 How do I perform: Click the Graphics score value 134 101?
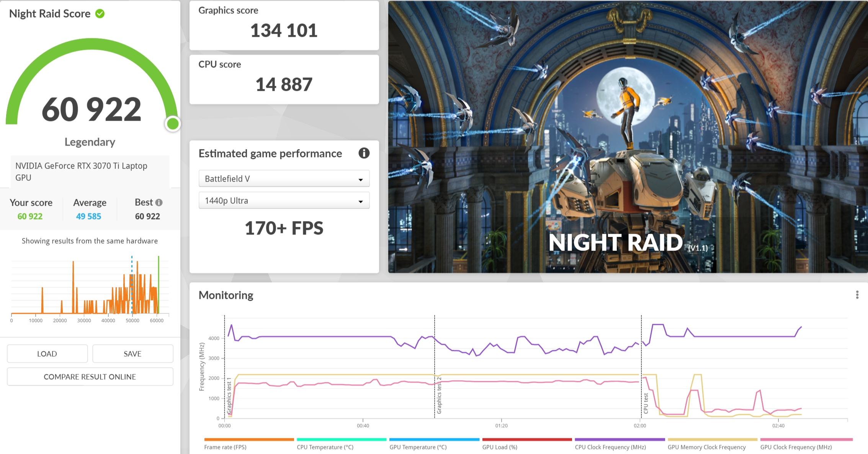pos(284,31)
